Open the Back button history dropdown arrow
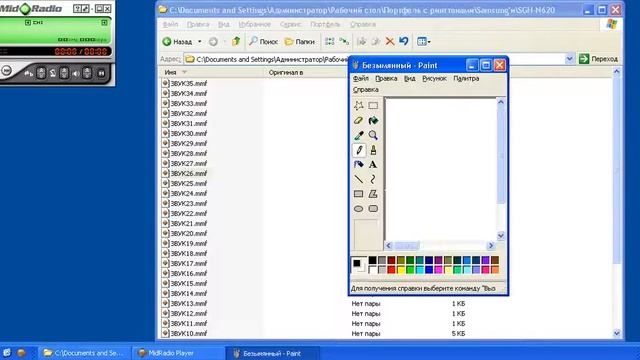 [200, 42]
